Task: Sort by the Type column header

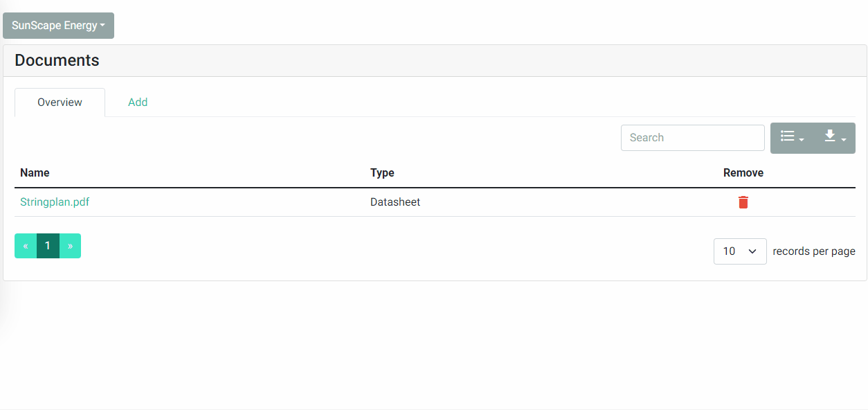Action: (x=382, y=173)
